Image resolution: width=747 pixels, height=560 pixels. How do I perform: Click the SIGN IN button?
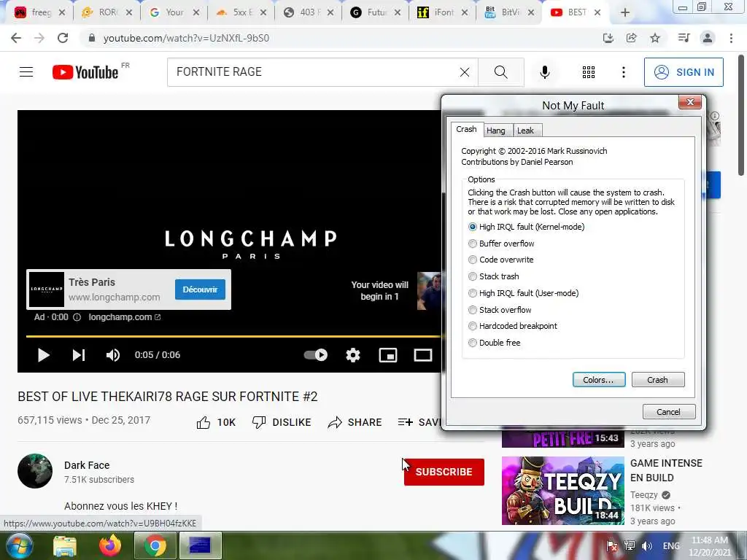[x=684, y=72]
